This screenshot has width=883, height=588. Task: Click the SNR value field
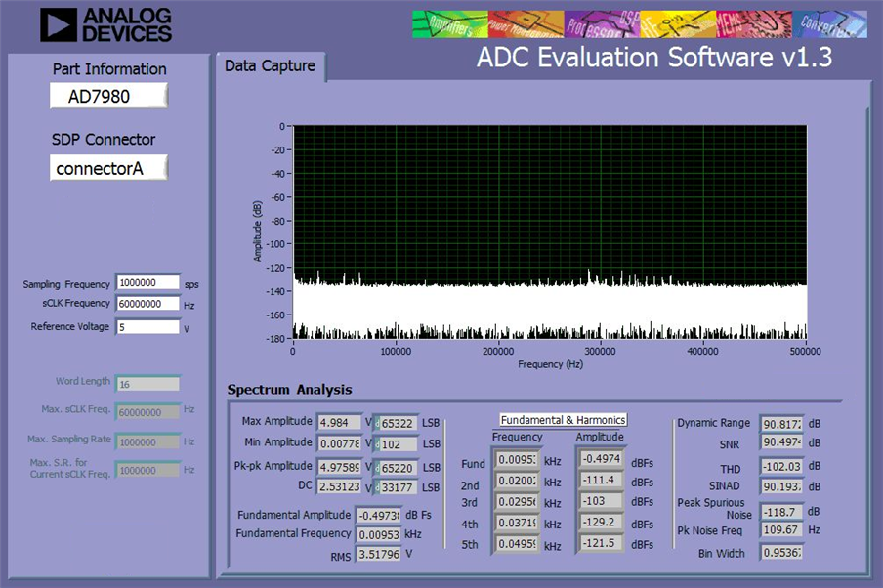click(x=781, y=442)
